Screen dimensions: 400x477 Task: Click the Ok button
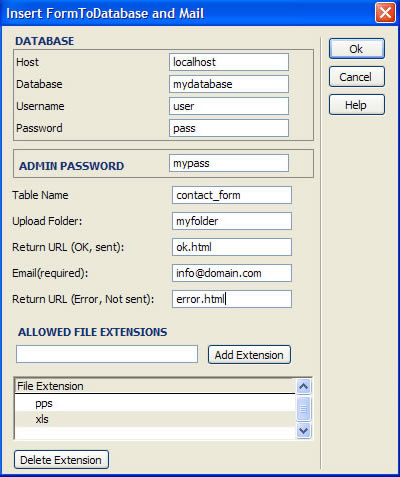[x=357, y=49]
